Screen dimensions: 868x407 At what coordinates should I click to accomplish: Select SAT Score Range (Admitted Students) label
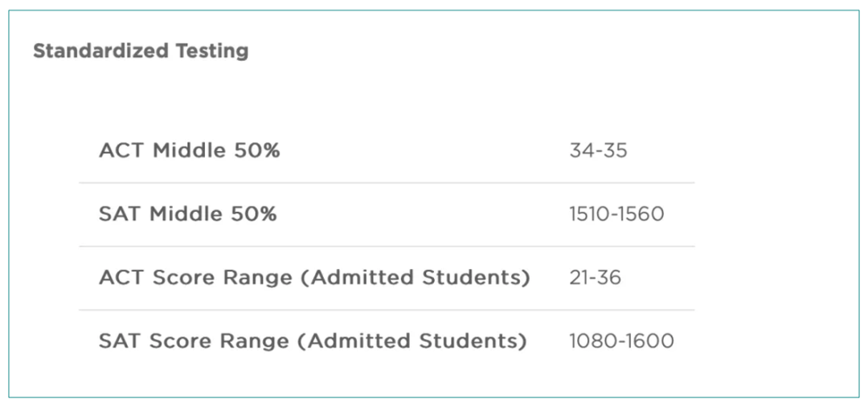[313, 341]
